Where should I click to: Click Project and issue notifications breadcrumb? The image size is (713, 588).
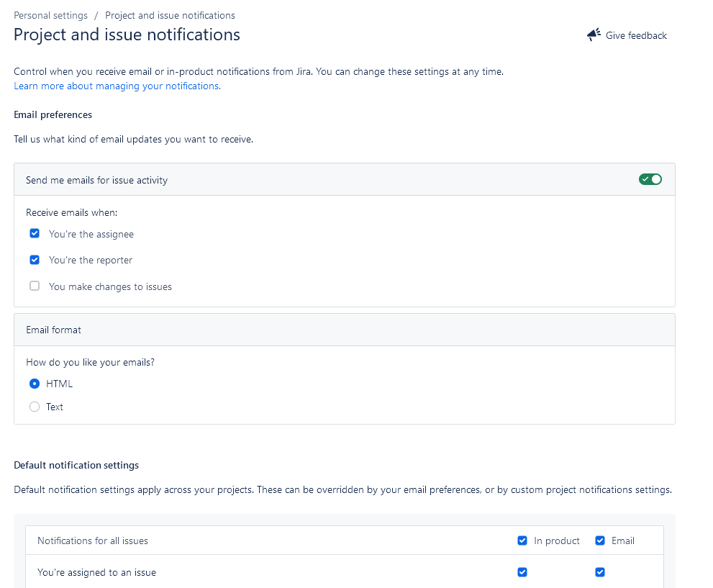tap(170, 15)
